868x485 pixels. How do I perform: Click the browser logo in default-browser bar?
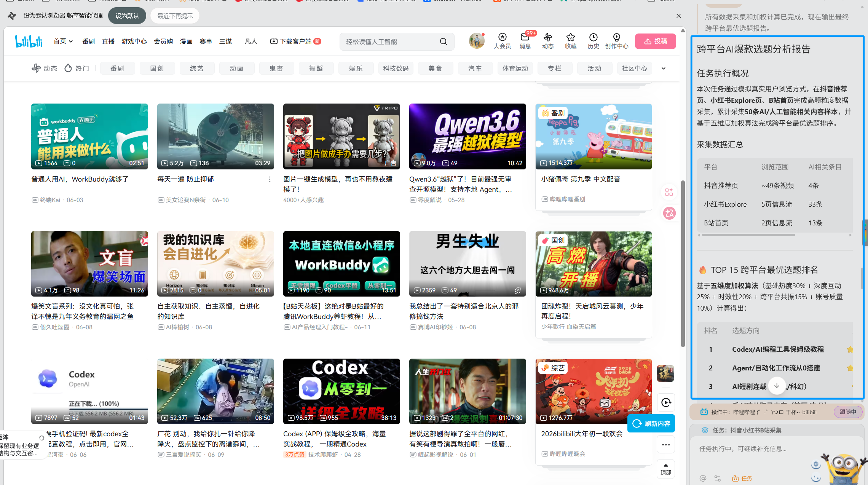click(x=12, y=16)
